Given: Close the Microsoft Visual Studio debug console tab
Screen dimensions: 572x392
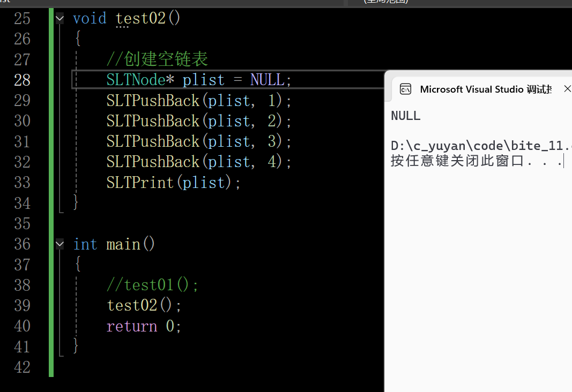Looking at the screenshot, I should [x=567, y=88].
